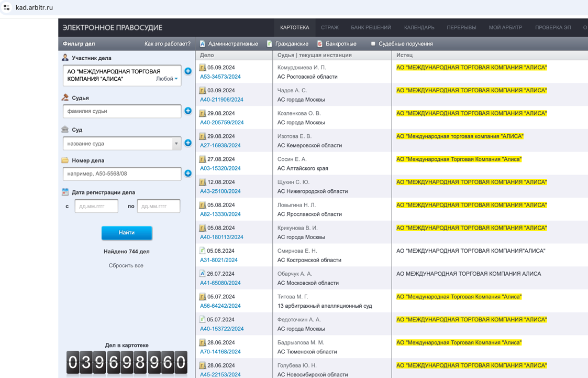Click the participant person icon by Участник дела
Image resolution: width=588 pixels, height=378 pixels.
tap(65, 58)
